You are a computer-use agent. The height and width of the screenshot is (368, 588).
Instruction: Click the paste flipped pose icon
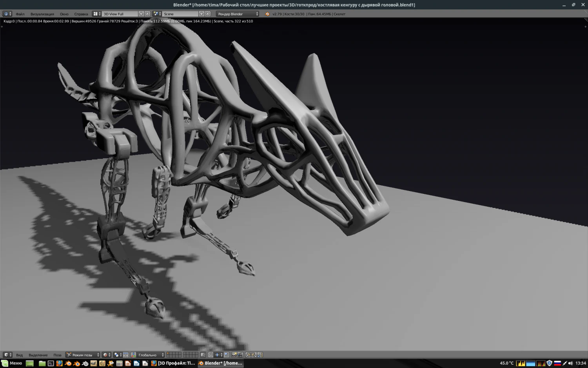coord(260,355)
